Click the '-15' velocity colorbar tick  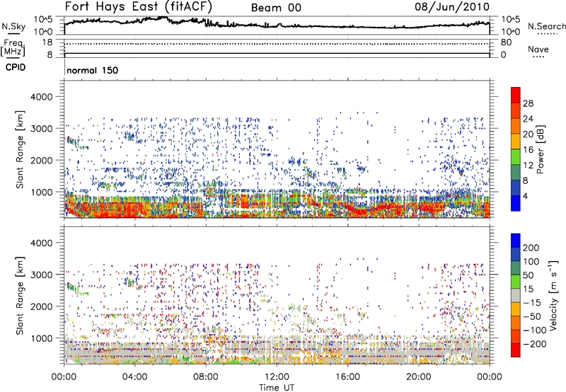pyautogui.click(x=532, y=303)
